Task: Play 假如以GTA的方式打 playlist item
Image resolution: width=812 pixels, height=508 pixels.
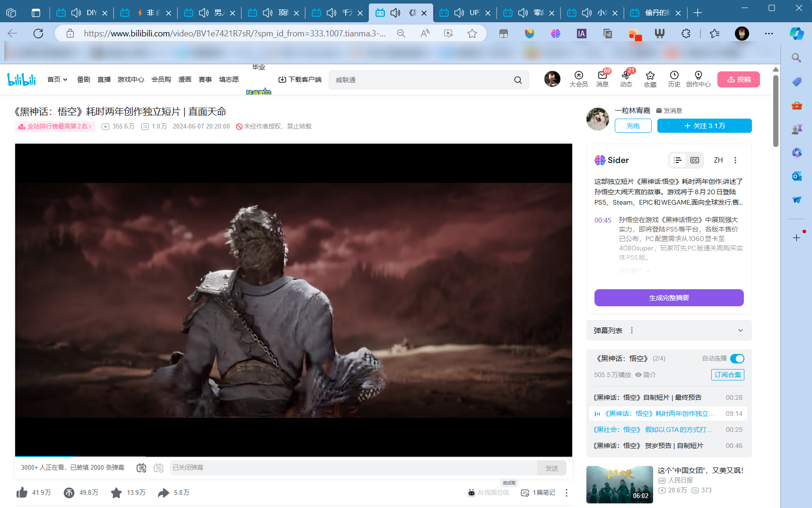Action: click(x=668, y=430)
